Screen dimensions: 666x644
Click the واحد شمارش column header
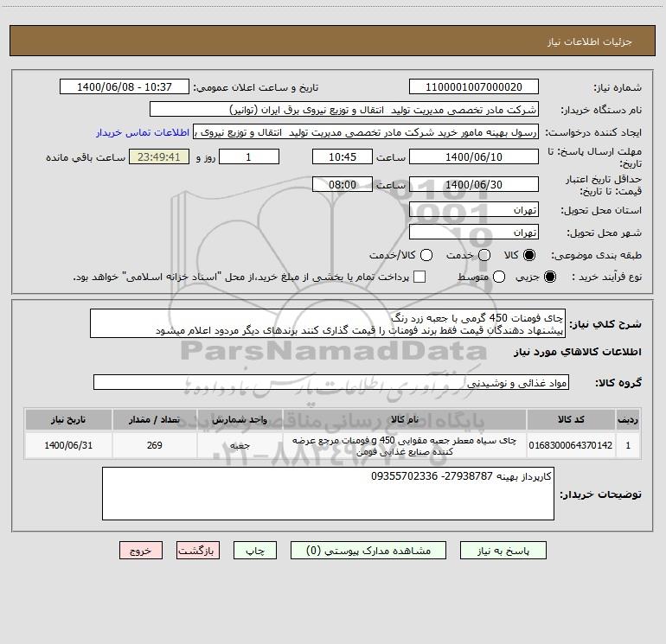[x=240, y=420]
